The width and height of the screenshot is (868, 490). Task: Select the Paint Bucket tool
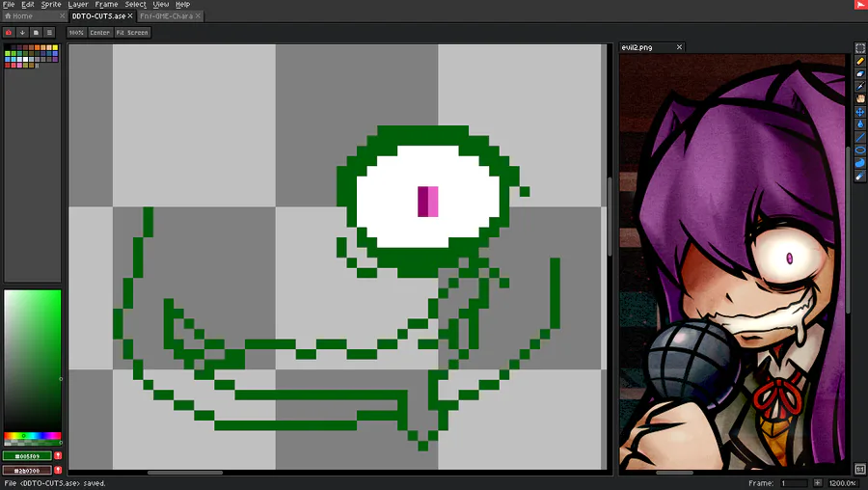[859, 124]
